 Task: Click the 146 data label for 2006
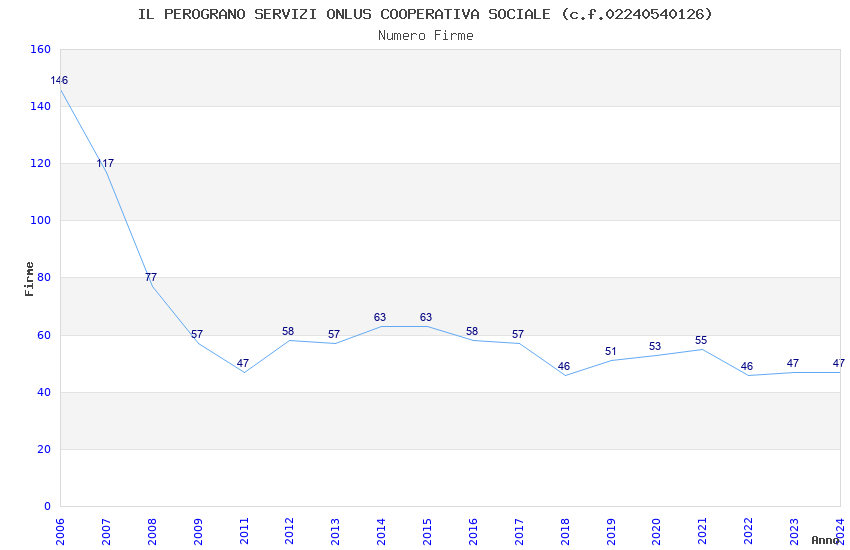pos(59,80)
